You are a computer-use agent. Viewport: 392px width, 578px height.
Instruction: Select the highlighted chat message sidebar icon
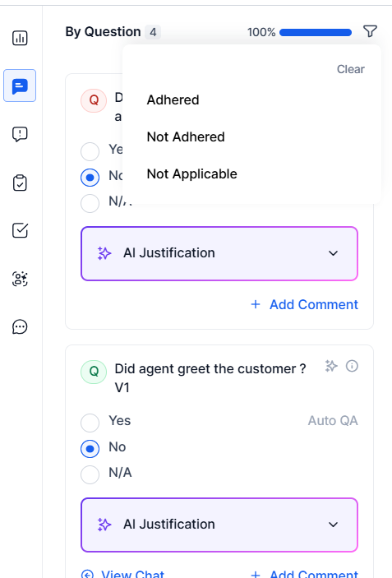20,86
